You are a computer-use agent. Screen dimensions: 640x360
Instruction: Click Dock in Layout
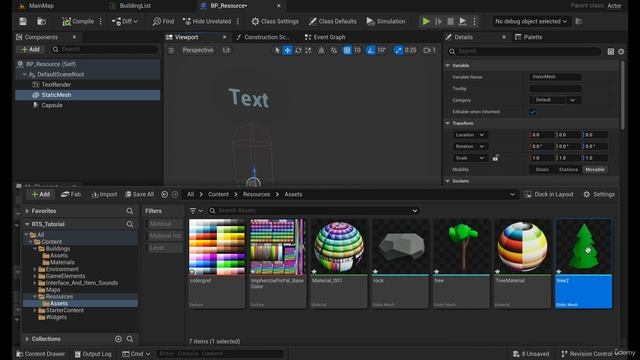click(549, 194)
